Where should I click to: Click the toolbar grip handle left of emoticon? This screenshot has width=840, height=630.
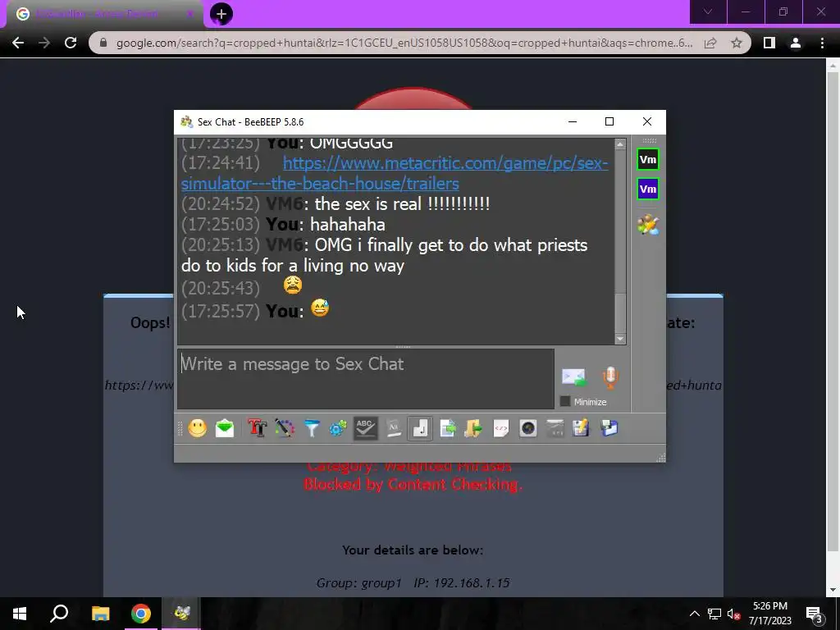(x=180, y=428)
